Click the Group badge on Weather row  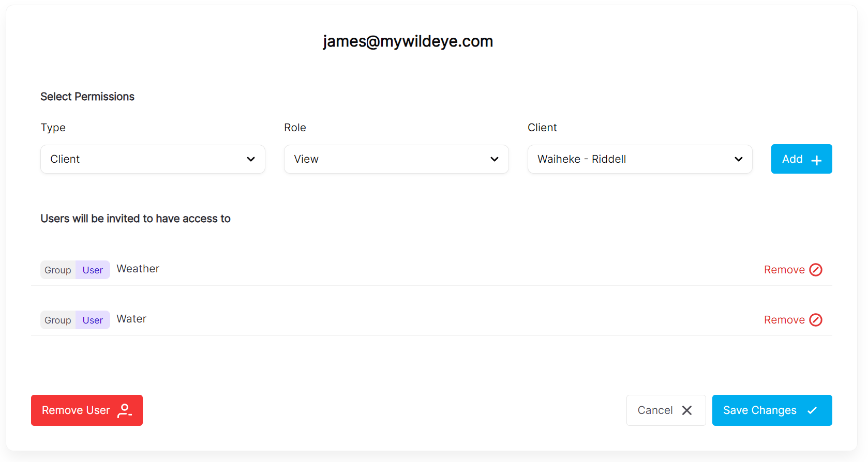click(58, 270)
